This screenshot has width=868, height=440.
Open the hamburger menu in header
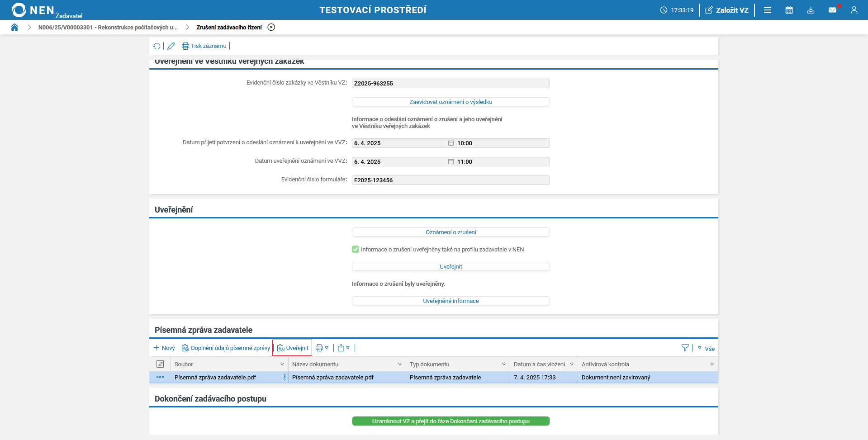pos(768,10)
